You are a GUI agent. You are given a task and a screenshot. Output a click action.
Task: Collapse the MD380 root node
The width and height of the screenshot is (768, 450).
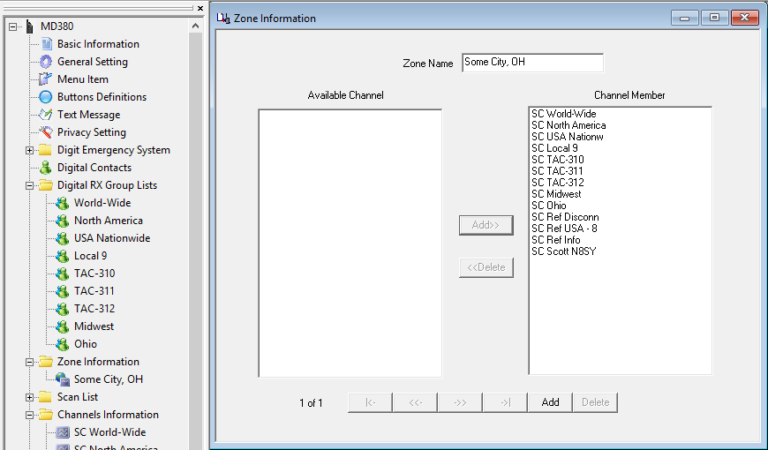13,27
